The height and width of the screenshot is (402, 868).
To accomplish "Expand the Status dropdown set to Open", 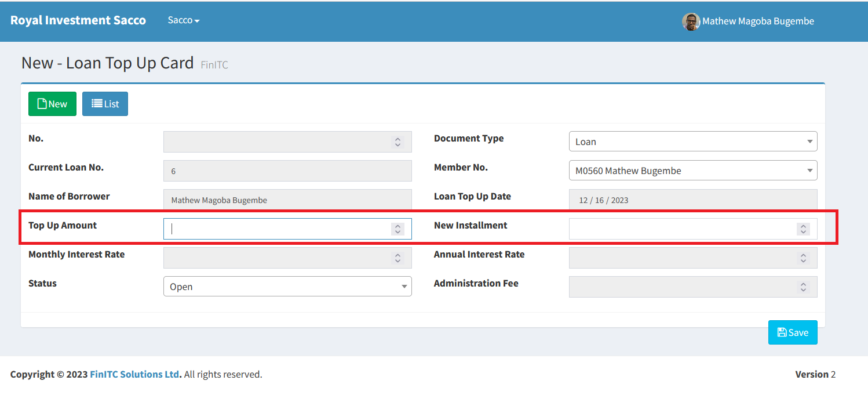I will pyautogui.click(x=287, y=287).
